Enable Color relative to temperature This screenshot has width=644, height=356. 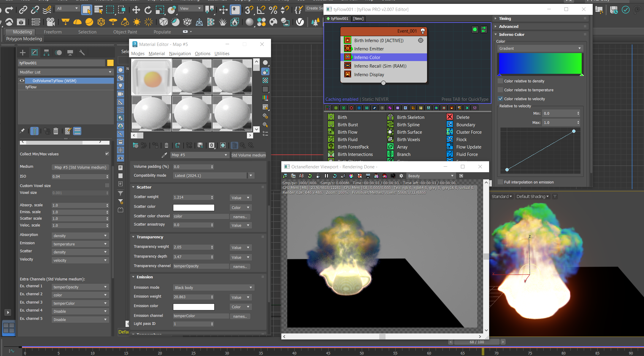click(x=501, y=90)
